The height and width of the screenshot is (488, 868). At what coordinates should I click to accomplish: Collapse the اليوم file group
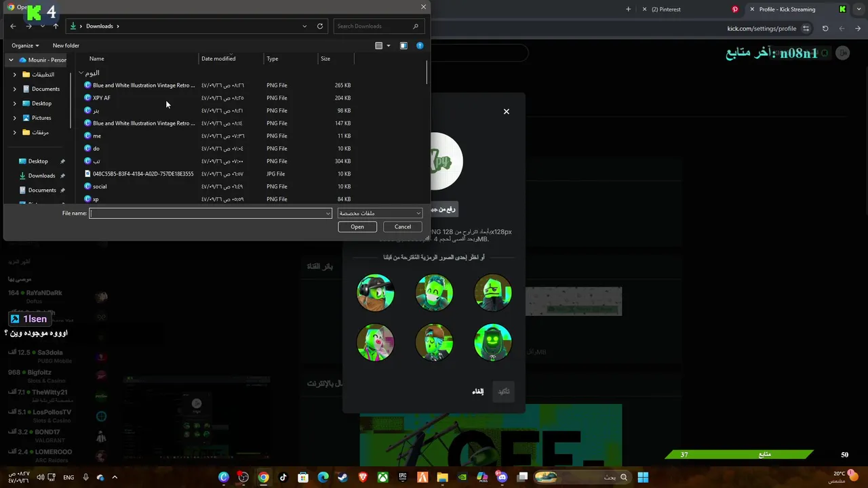coord(81,73)
